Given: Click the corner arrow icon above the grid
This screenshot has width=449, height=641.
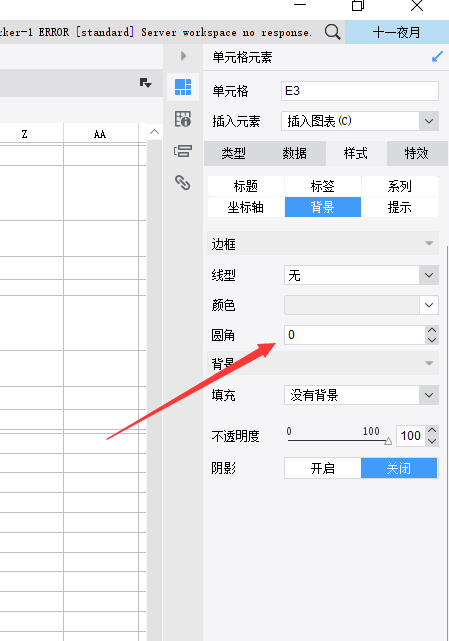Looking at the screenshot, I should point(146,83).
